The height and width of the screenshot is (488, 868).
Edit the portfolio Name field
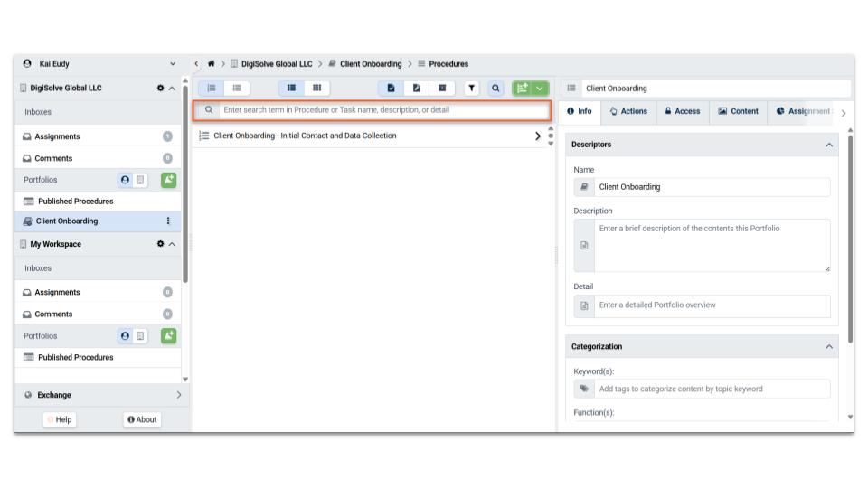tap(712, 187)
